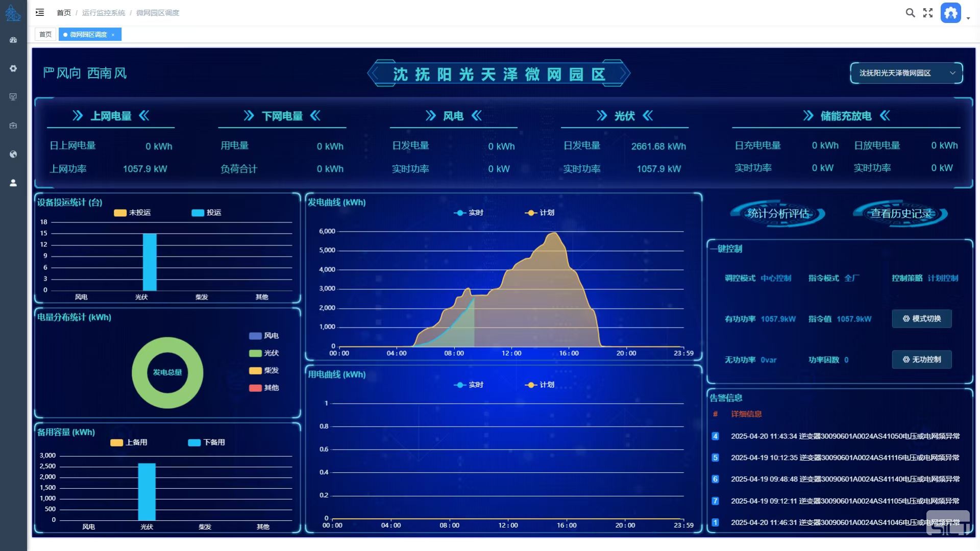Click the 无功控制 button
980x551 pixels.
click(x=921, y=359)
